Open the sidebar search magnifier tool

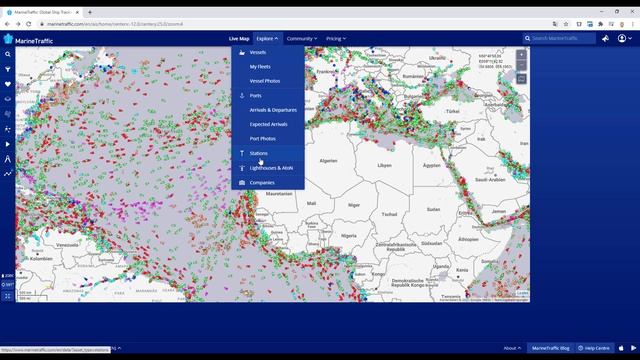click(x=7, y=54)
